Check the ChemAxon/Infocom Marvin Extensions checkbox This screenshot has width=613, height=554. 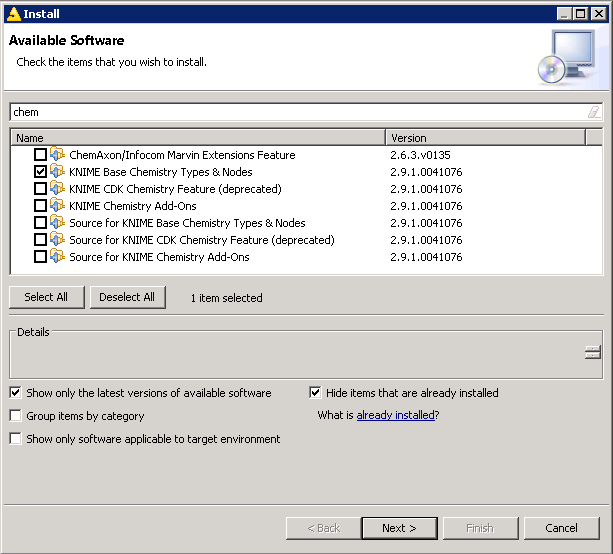[x=40, y=155]
